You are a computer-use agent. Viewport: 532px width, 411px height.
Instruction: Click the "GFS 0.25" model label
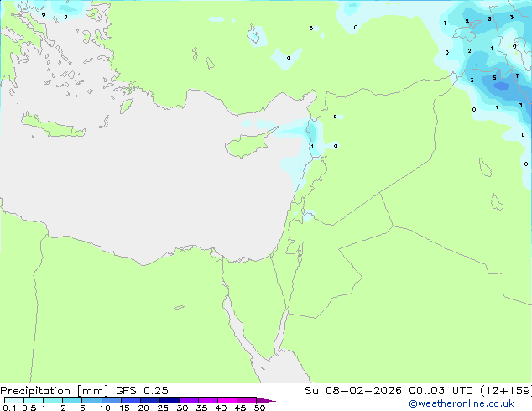(x=142, y=391)
